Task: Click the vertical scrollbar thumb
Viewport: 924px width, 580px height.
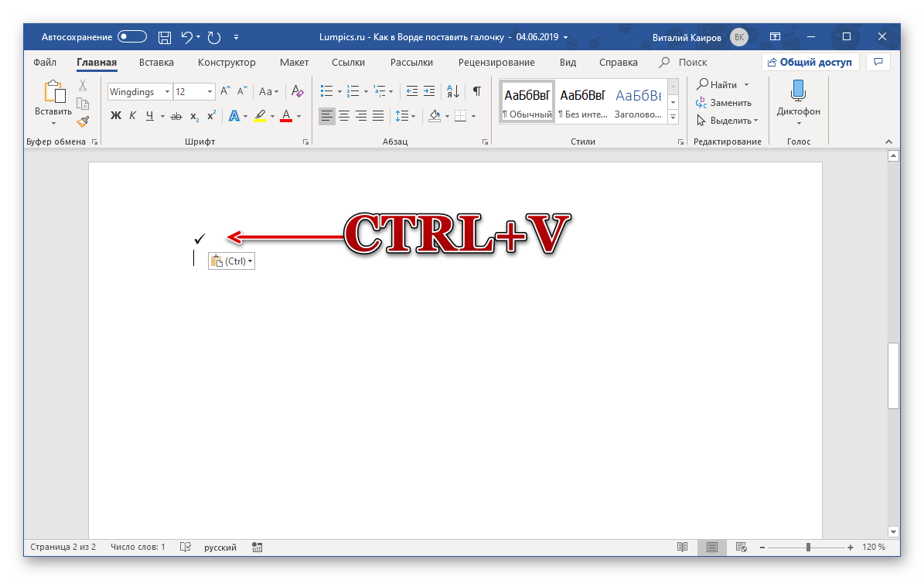Action: tap(893, 376)
